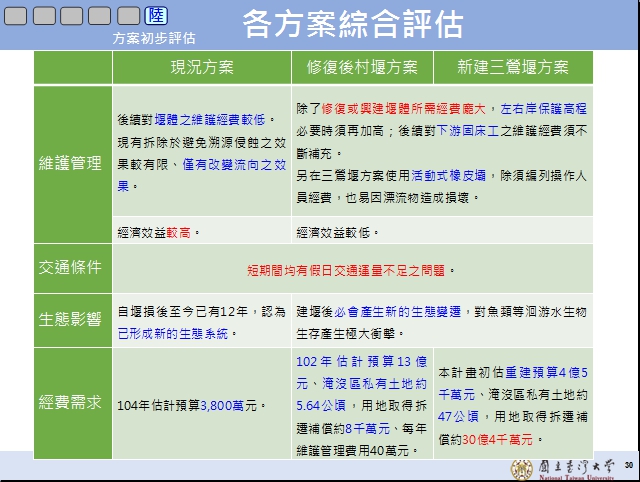The height and width of the screenshot is (482, 640).
Task: Click the 新建三鶯堰方案 column header
Action: coord(513,67)
